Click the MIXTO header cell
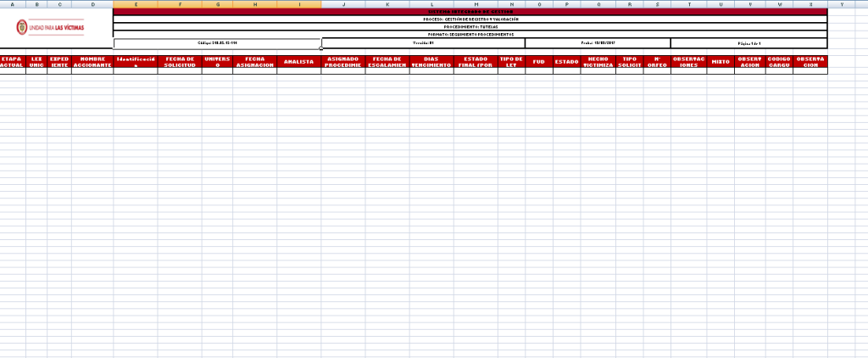The image size is (868, 358). (720, 62)
